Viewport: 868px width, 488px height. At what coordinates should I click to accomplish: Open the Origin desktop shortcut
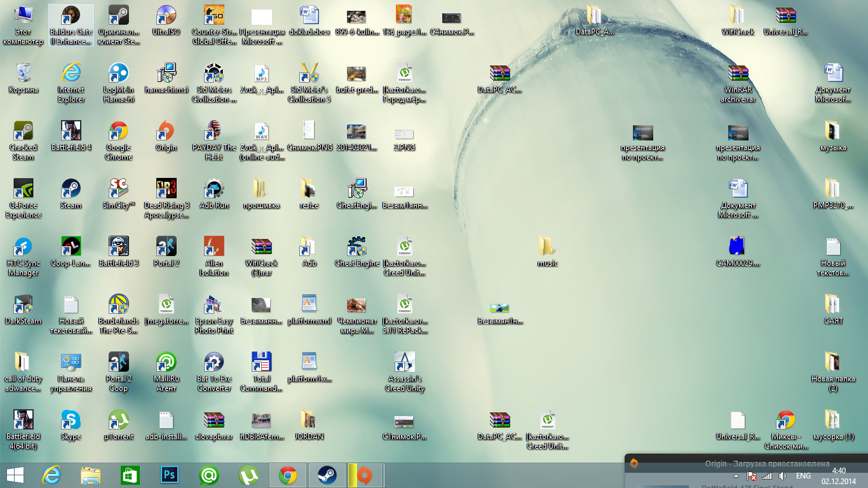[166, 136]
